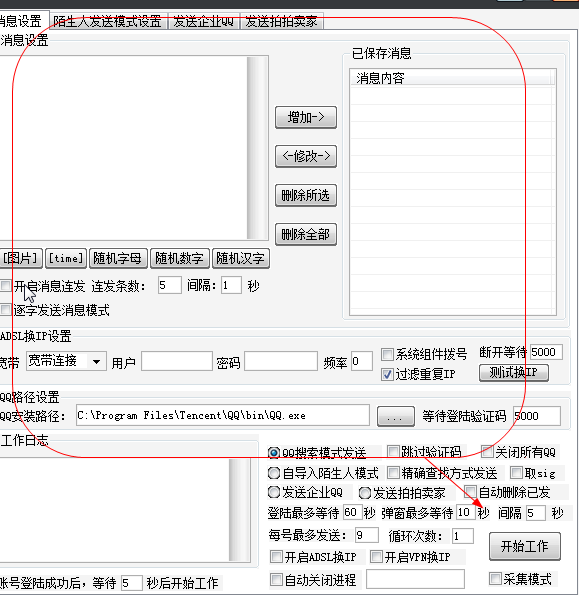Enable the 开启消息连发 checkbox

(x=6, y=286)
